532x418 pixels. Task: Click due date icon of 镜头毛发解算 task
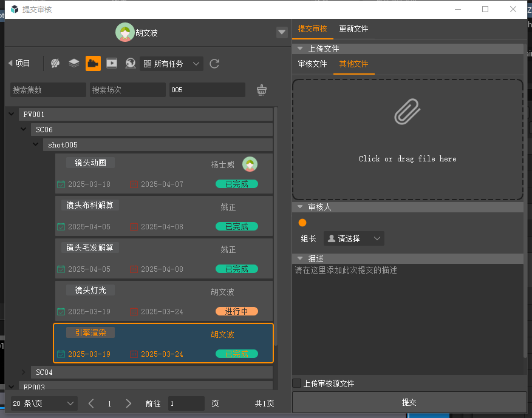coord(134,269)
